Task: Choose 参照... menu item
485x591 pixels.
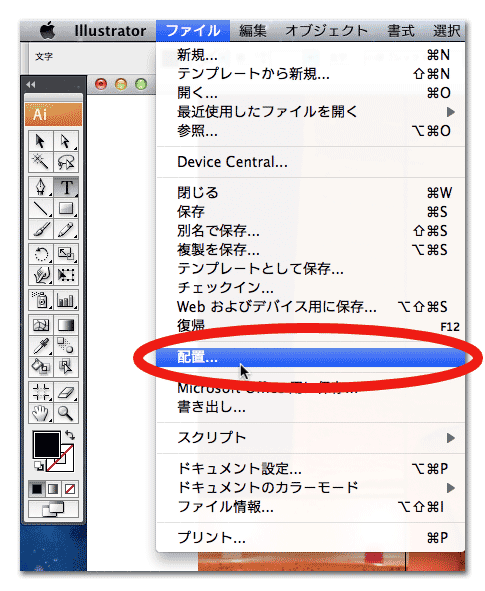Action: [311, 131]
